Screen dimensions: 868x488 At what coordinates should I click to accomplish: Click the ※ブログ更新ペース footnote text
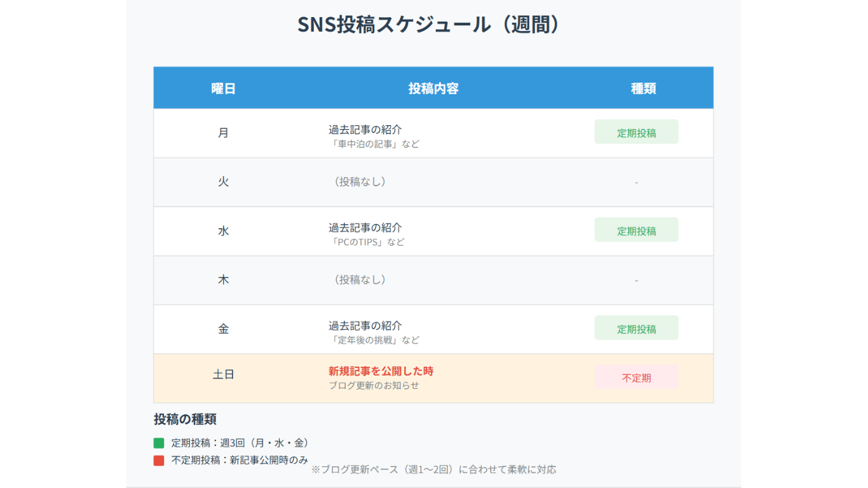click(433, 470)
